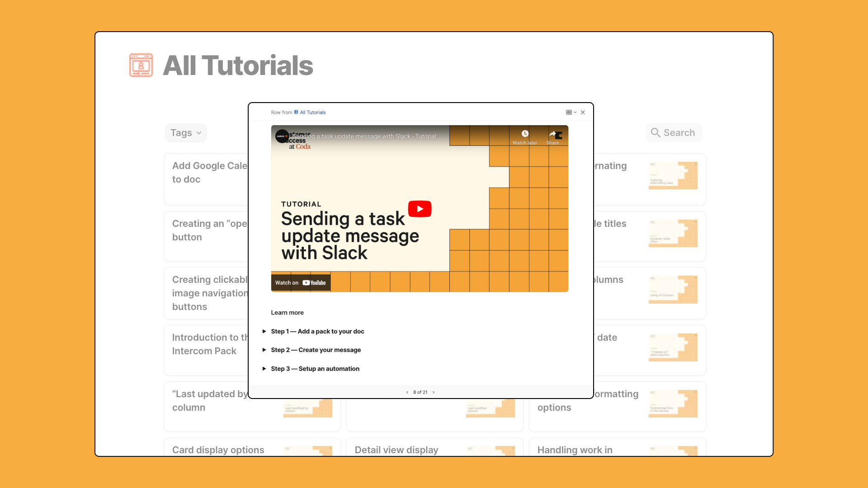
Task: Click the All Tutorials page icon
Action: (x=141, y=65)
